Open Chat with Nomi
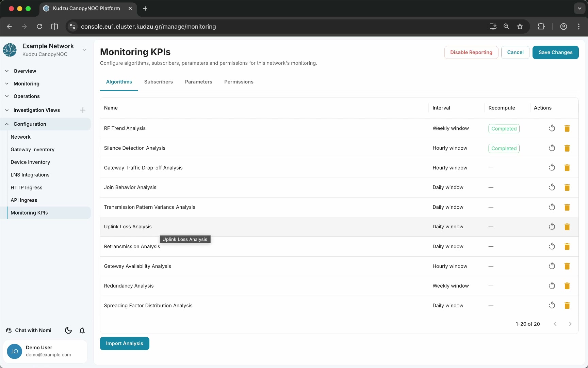 point(29,331)
